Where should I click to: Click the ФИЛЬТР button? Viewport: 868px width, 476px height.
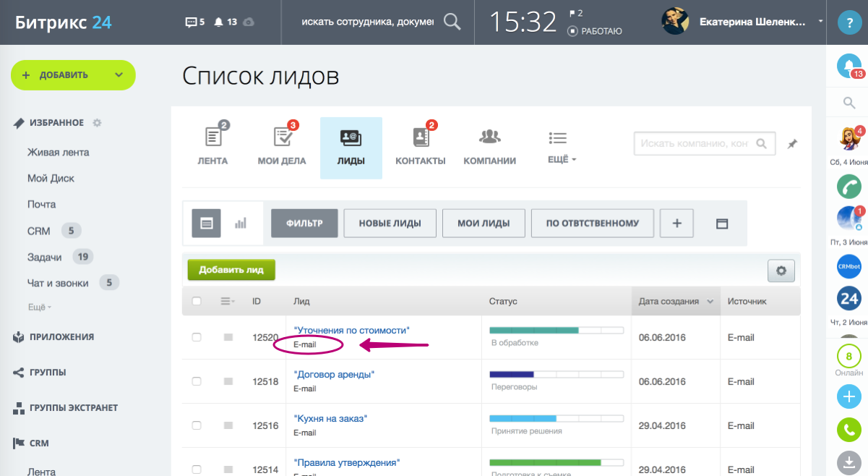point(304,223)
